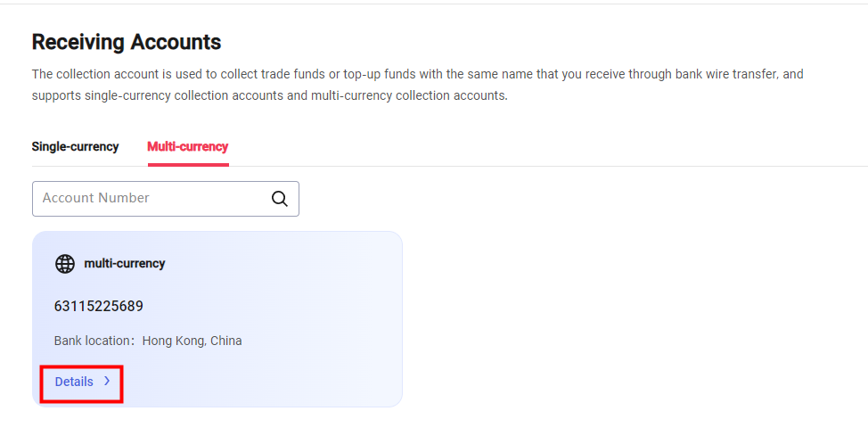The height and width of the screenshot is (444, 868).
Task: Click the Receiving Accounts heading
Action: 127,42
